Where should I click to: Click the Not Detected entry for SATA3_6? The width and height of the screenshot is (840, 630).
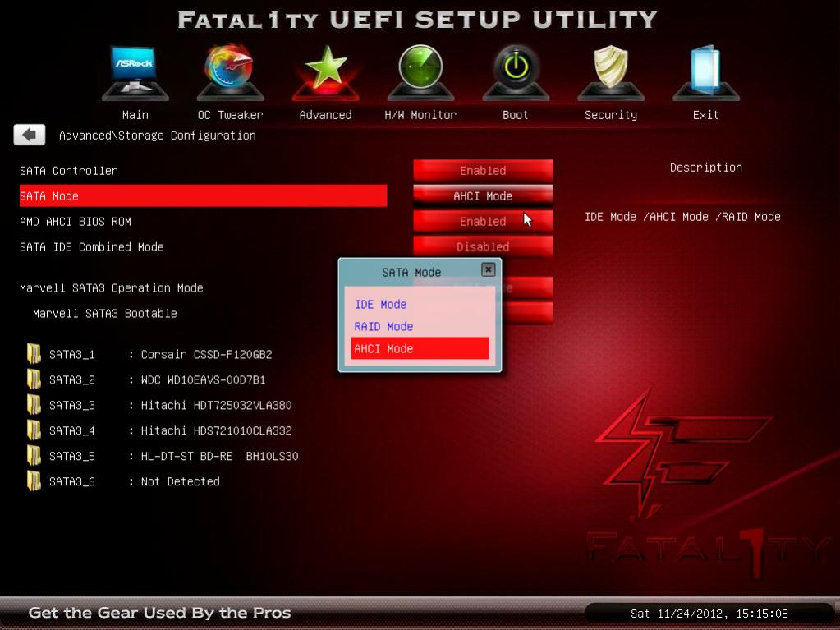click(180, 481)
